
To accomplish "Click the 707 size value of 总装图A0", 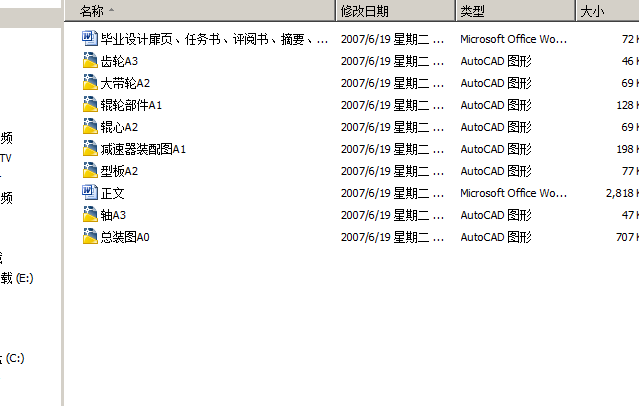I will click(x=627, y=237).
